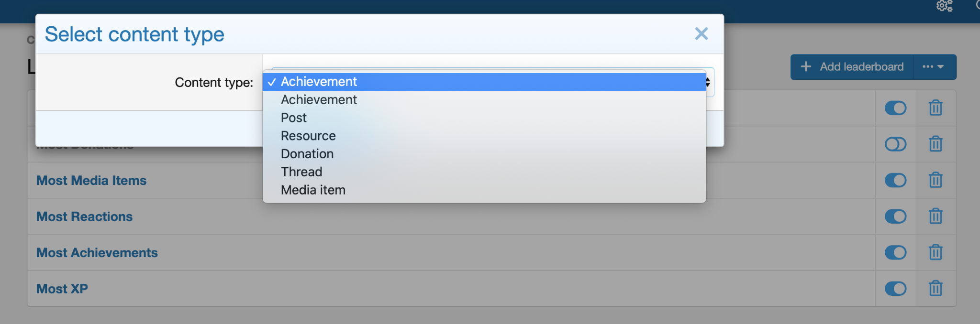The image size is (980, 324).
Task: Choose the Thread content type option
Action: click(301, 172)
